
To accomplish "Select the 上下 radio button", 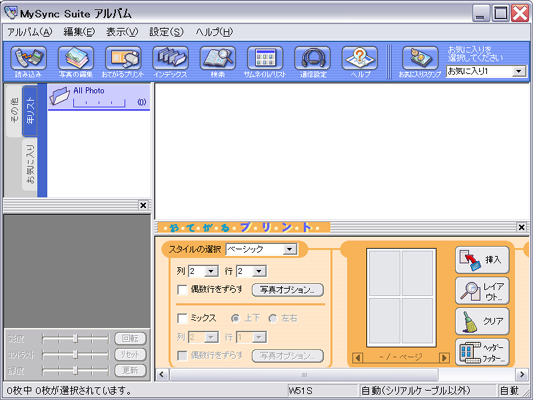I will coord(235,318).
